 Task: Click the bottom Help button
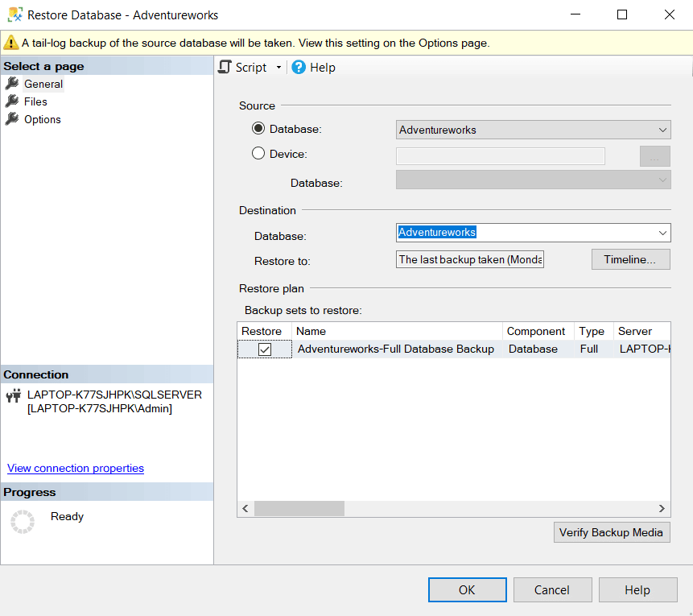[x=637, y=589]
